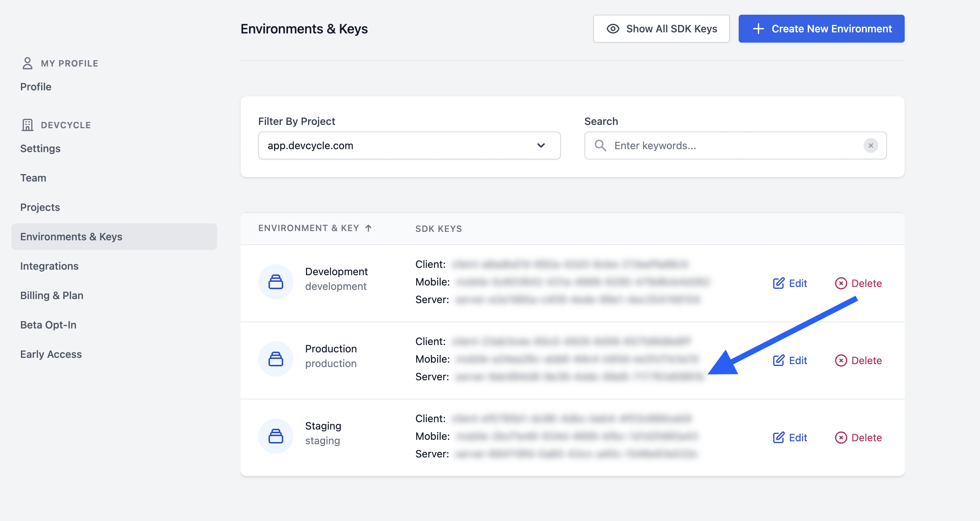Screen dimensions: 980x521
Task: Click the Production environment delete icon
Action: click(841, 360)
